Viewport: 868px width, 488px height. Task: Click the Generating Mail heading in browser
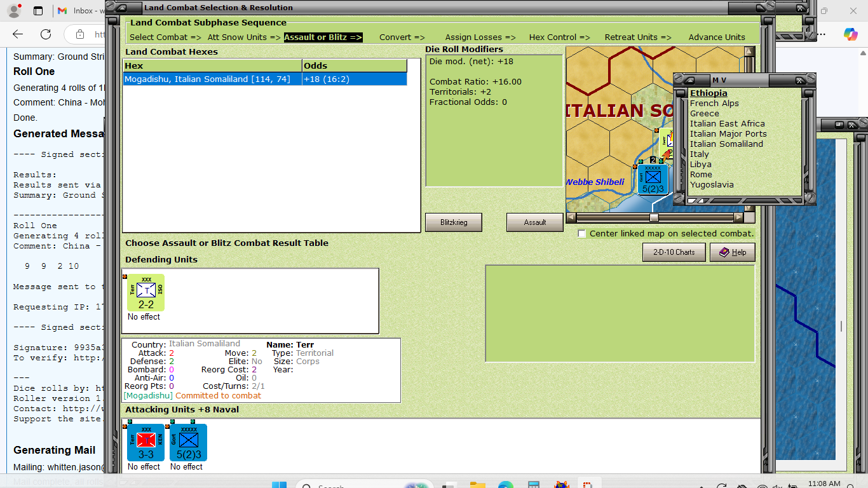click(55, 451)
